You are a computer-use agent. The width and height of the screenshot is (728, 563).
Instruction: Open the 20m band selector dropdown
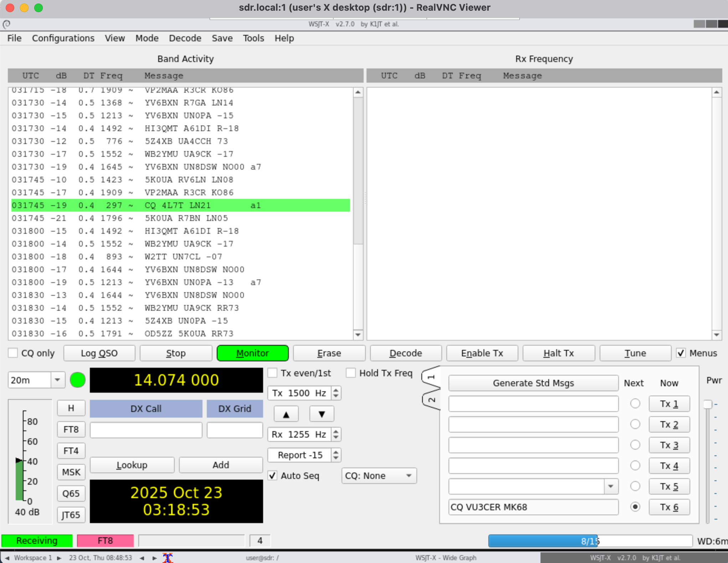click(x=57, y=379)
